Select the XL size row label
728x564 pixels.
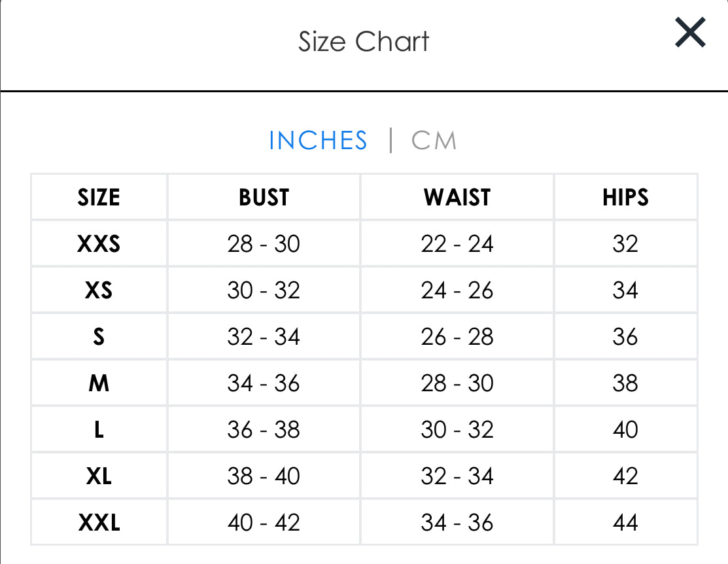[99, 476]
